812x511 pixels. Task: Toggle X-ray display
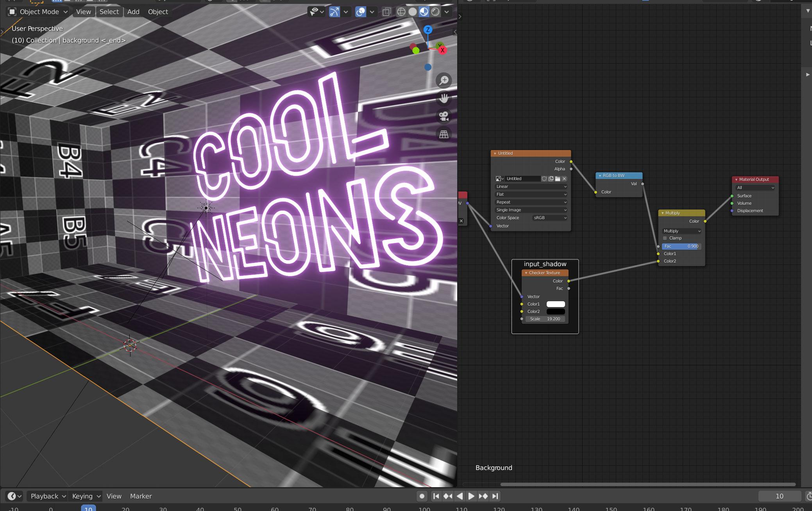(x=386, y=12)
